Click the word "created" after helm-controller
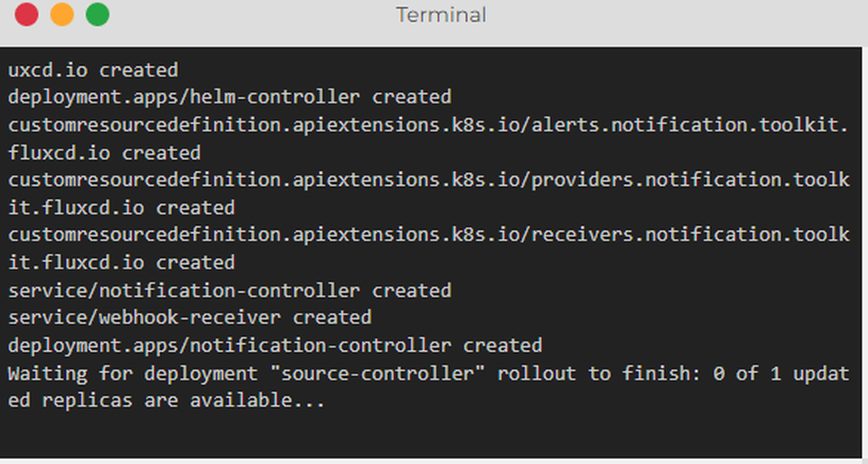The image size is (868, 464). pos(411,96)
